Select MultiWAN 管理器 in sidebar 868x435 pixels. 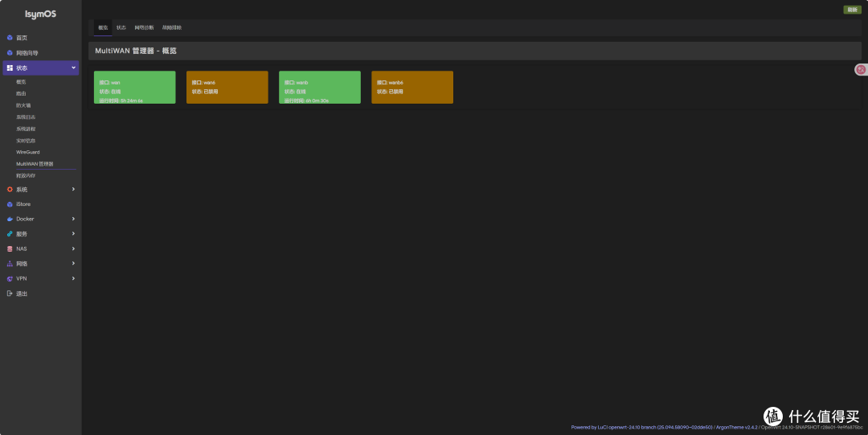[x=35, y=164]
